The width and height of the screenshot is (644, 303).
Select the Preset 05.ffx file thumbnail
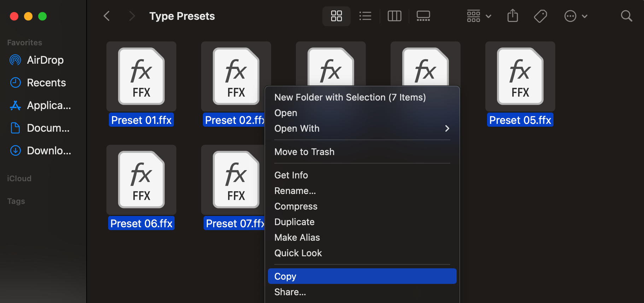(520, 76)
